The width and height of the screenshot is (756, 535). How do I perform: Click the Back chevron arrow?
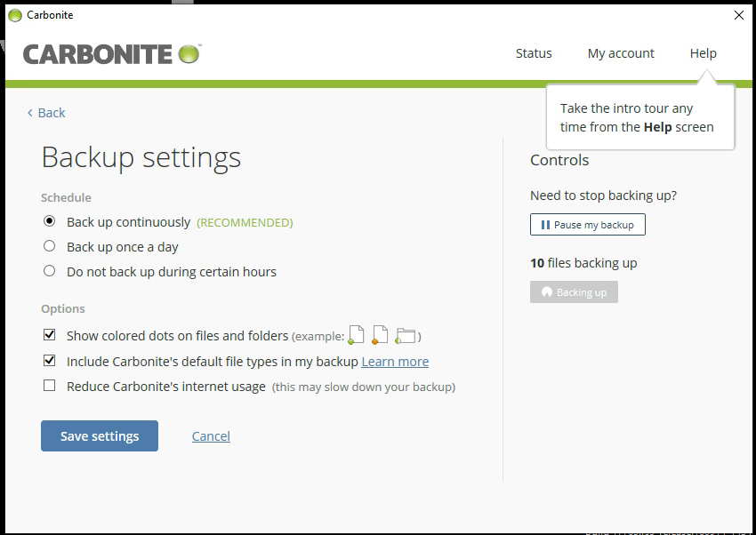30,113
